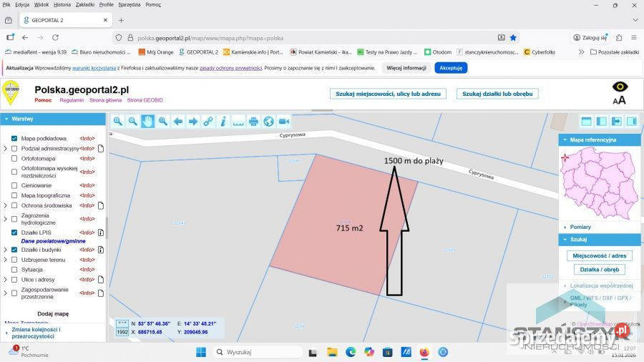Select the info identify tool
The image size is (644, 362).
223,121
